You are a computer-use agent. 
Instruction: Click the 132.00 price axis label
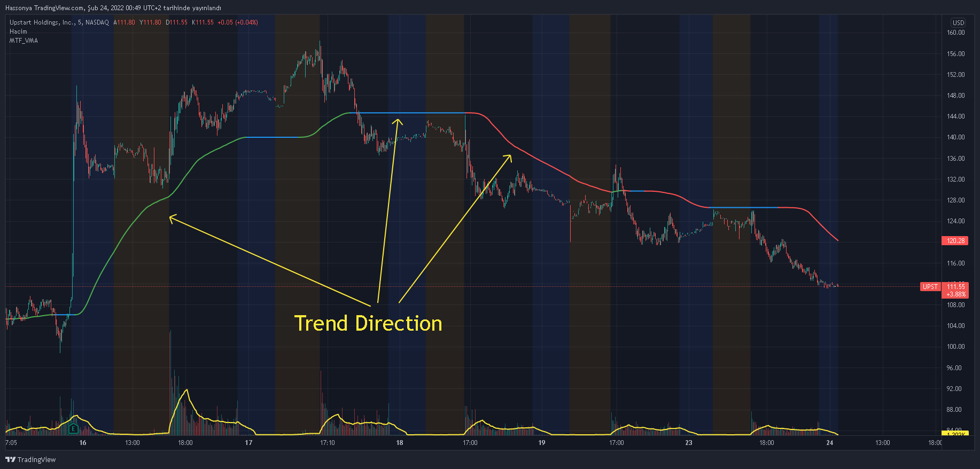(x=955, y=179)
